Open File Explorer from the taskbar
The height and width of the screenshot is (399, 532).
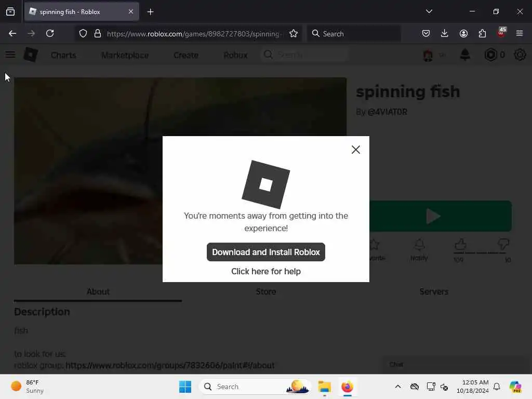click(x=324, y=387)
